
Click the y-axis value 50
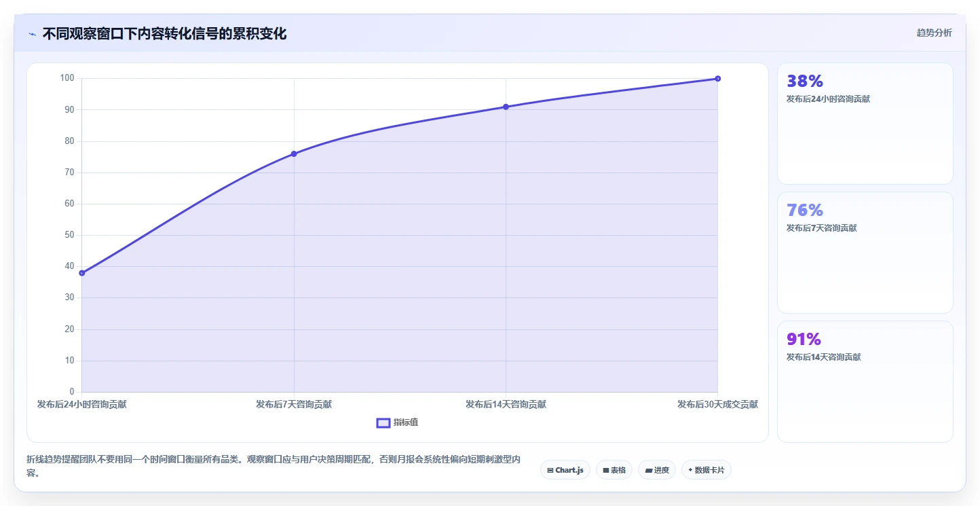69,235
